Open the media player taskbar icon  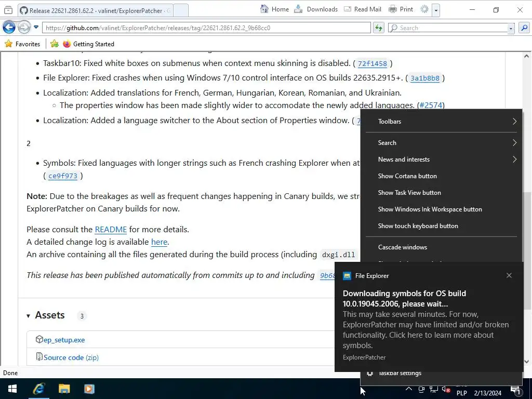(x=89, y=389)
